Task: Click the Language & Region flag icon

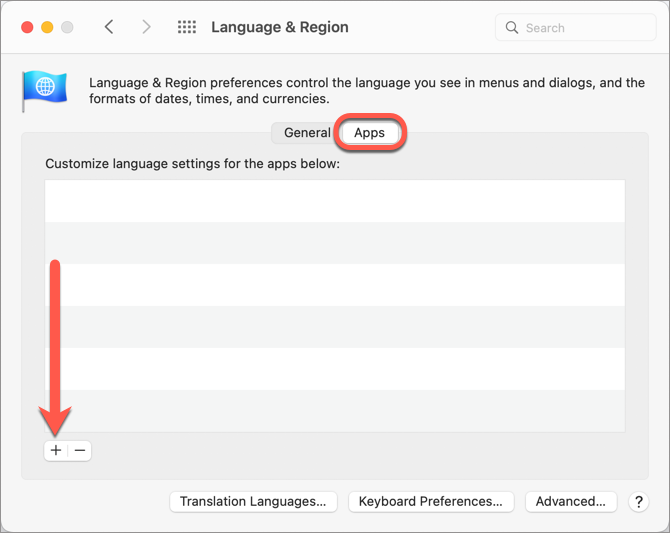Action: click(44, 91)
